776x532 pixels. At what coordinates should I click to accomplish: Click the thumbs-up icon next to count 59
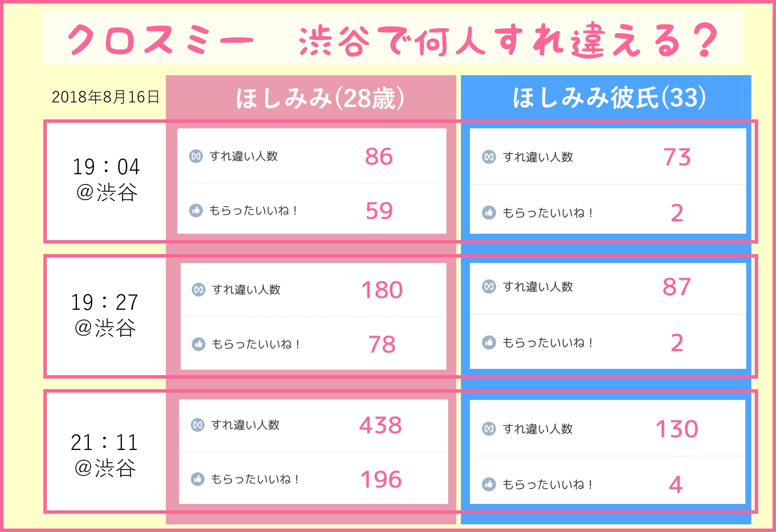[x=196, y=210]
